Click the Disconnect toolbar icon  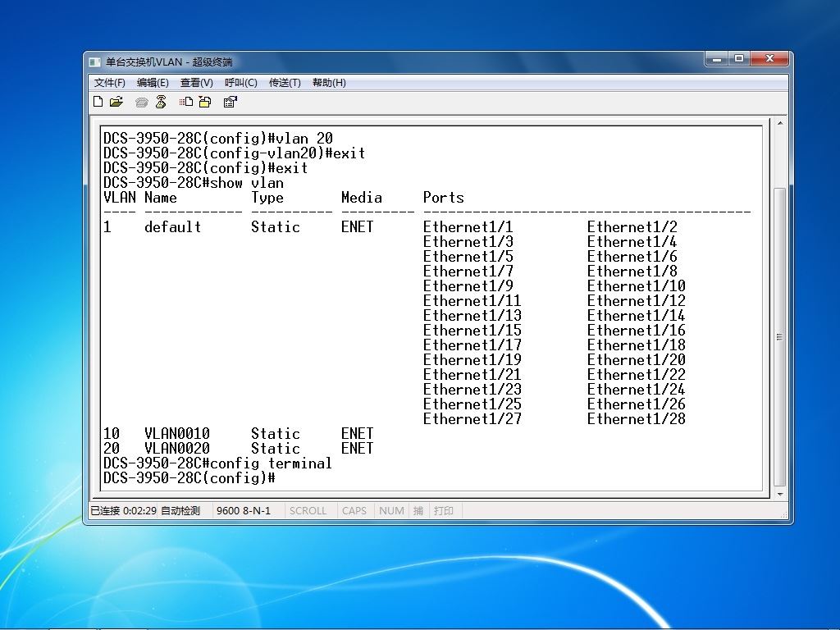[161, 102]
